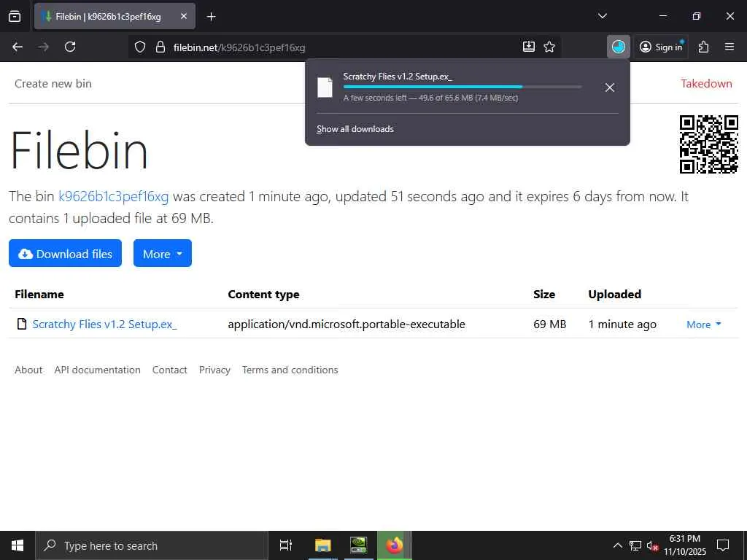Click the Content type column header
Image resolution: width=747 pixels, height=560 pixels.
click(x=263, y=295)
